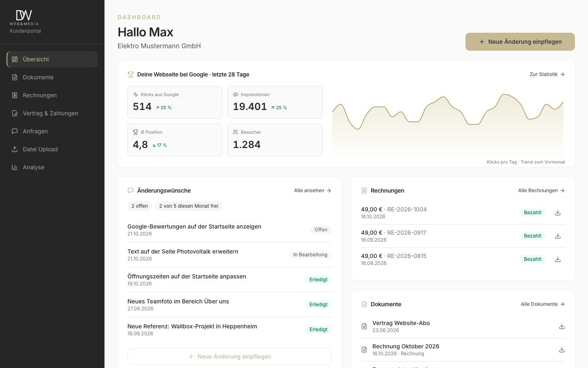Click Erledigt badge of Neues Teamfoto request
Image resolution: width=588 pixels, height=368 pixels.
318,305
